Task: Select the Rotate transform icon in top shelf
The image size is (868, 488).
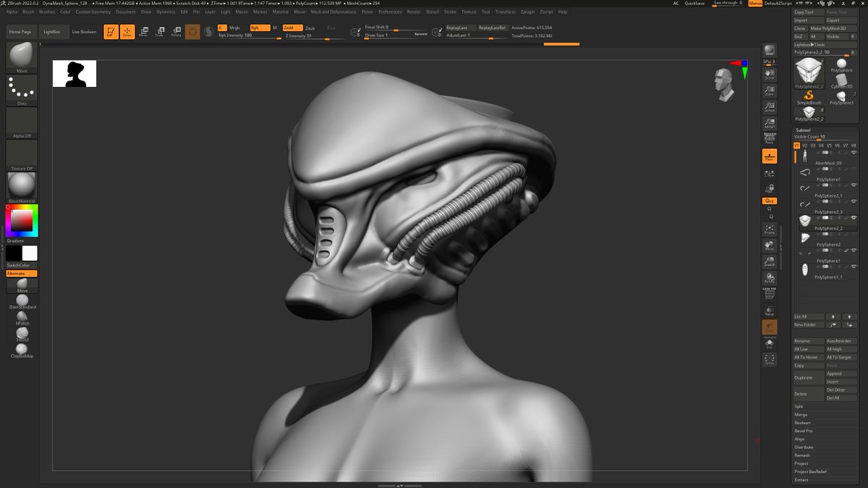Action: (176, 32)
